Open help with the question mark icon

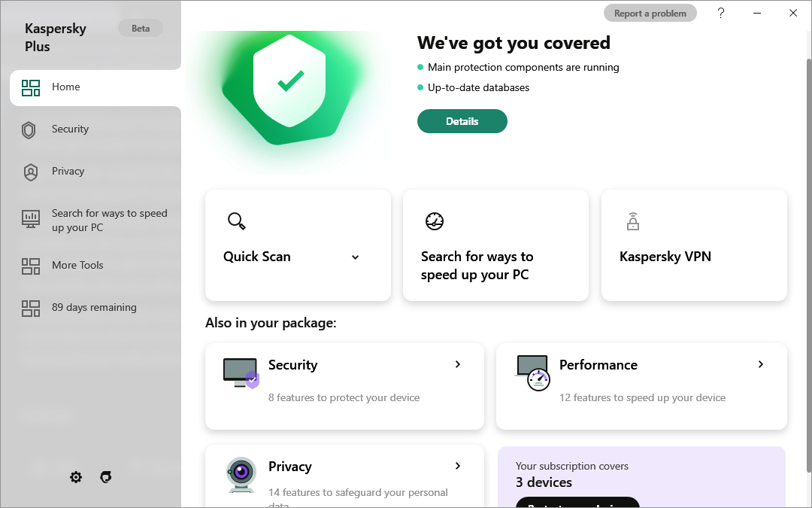pos(721,13)
